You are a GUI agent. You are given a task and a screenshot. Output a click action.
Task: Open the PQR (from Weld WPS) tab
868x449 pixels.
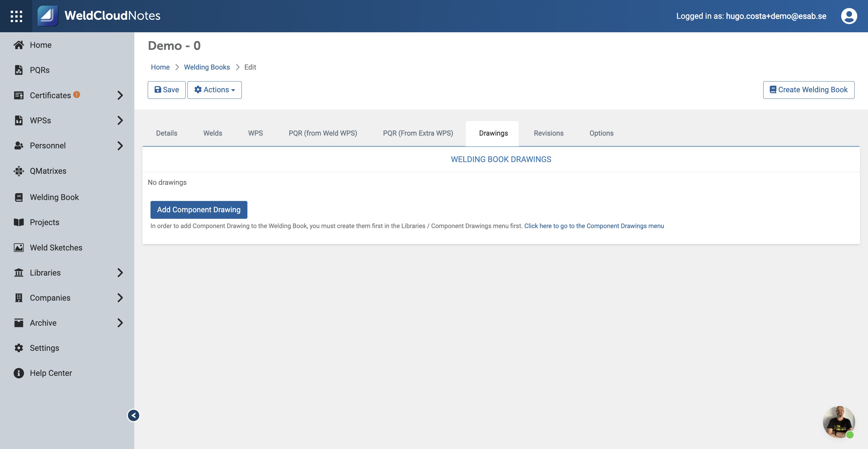point(323,133)
